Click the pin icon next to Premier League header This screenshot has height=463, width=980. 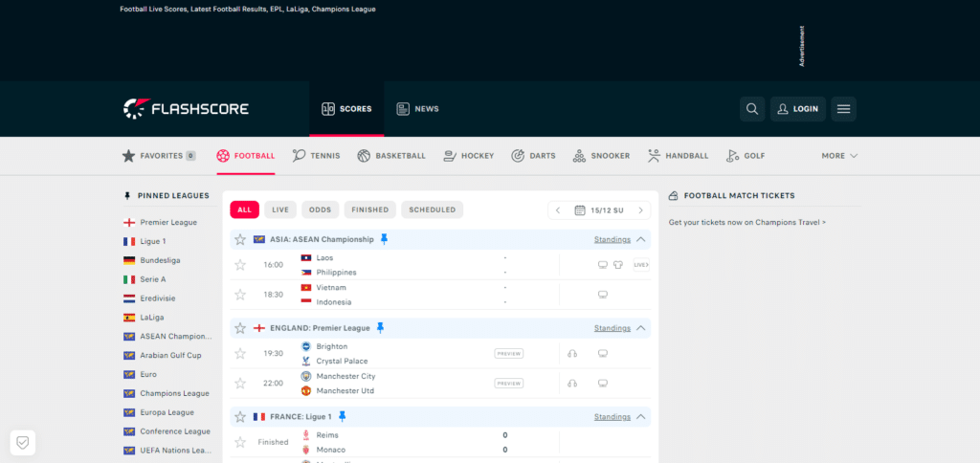pos(380,328)
